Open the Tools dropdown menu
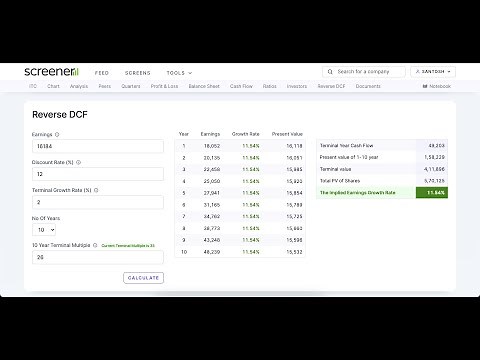Image resolution: width=480 pixels, height=360 pixels. [179, 73]
